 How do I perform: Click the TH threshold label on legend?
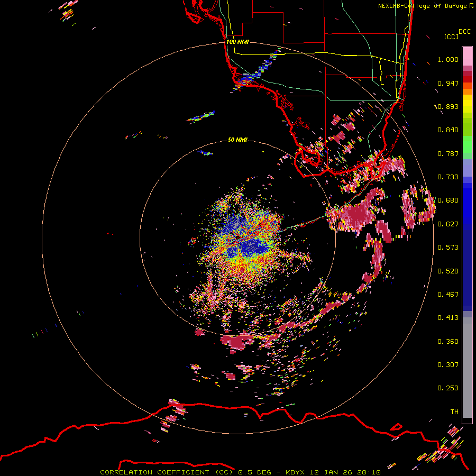454,412
